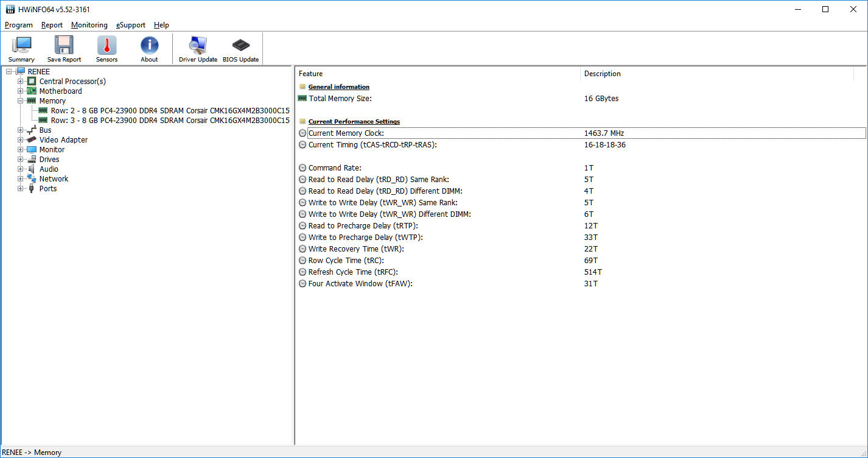Expand the Network node
868x458 pixels.
tap(21, 178)
